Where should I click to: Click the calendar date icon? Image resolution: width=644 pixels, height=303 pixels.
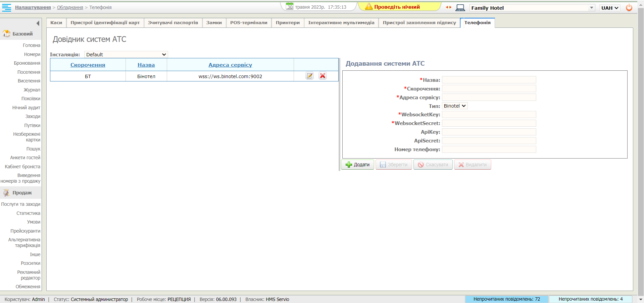289,6
